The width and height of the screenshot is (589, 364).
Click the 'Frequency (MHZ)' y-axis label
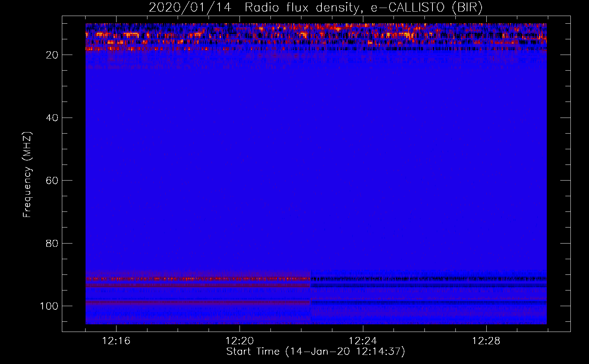27,175
